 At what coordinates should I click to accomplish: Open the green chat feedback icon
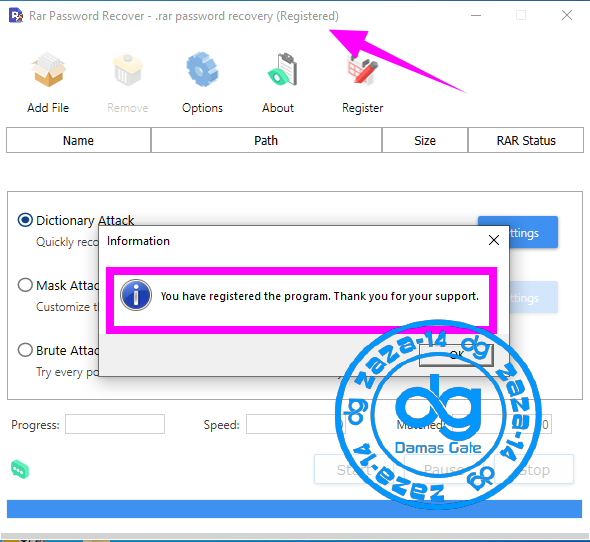(20, 469)
